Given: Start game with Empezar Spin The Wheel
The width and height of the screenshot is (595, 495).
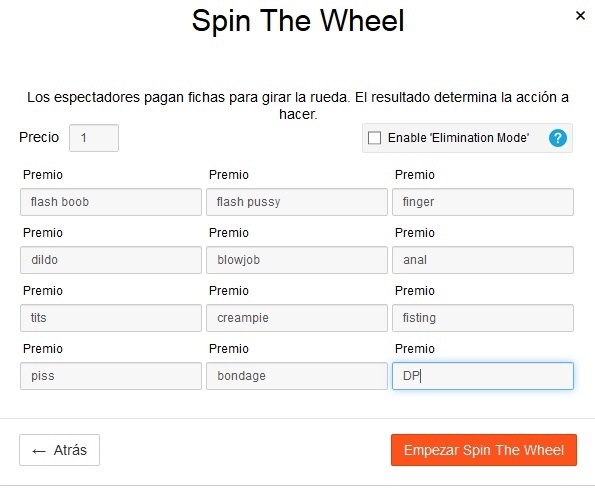Looking at the screenshot, I should tap(484, 450).
